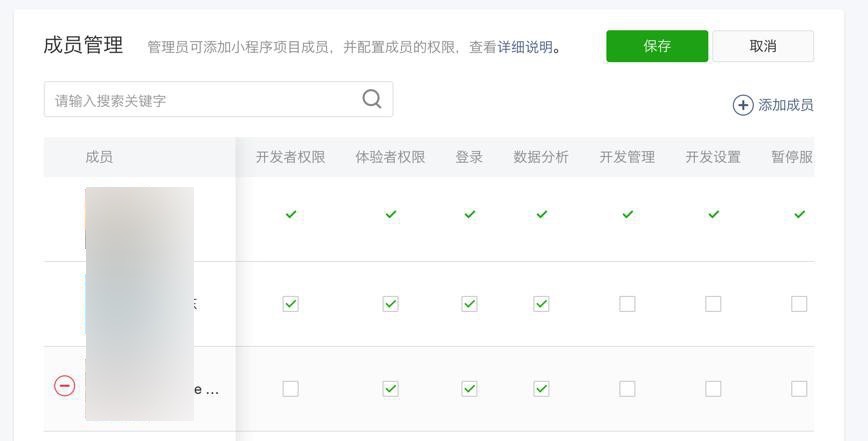This screenshot has width=868, height=441.
Task: Enable 开发管理 for the second member
Action: click(627, 304)
